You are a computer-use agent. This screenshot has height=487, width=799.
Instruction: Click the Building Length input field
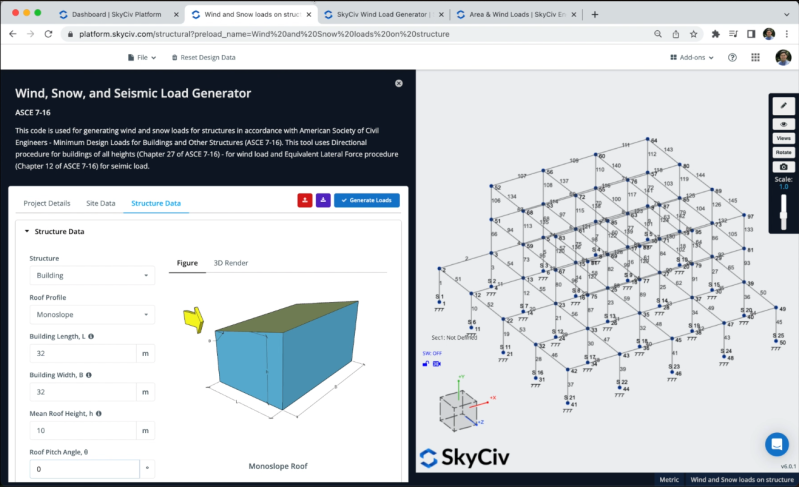83,353
